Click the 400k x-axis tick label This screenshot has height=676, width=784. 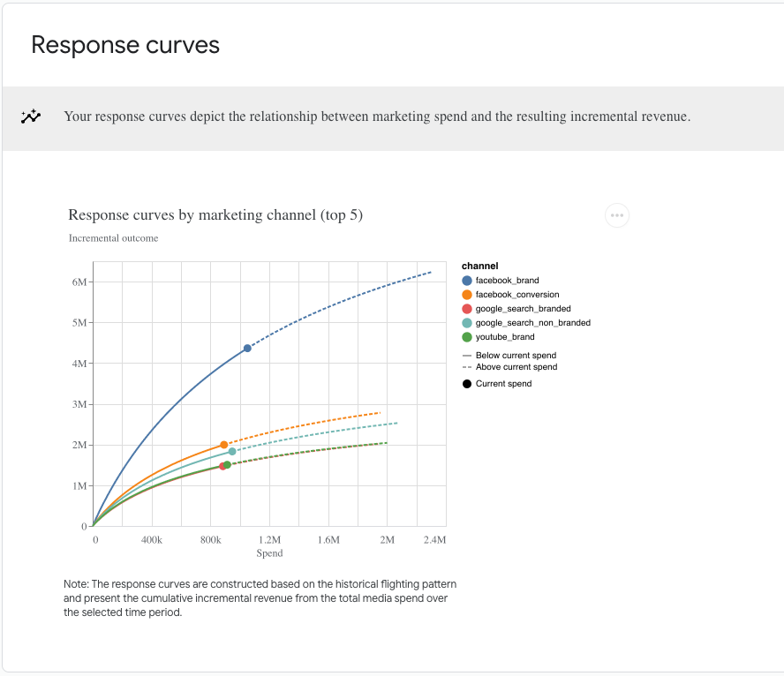tap(152, 540)
